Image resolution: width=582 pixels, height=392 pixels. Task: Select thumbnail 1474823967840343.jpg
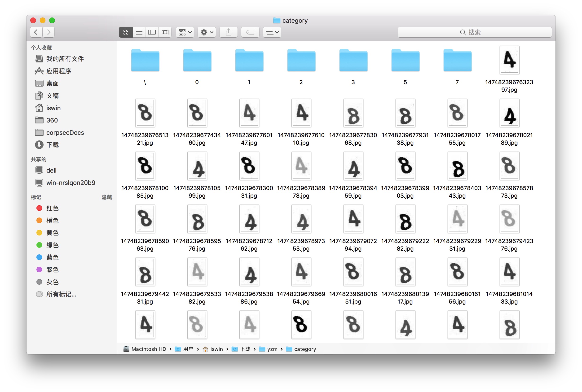pyautogui.click(x=457, y=166)
